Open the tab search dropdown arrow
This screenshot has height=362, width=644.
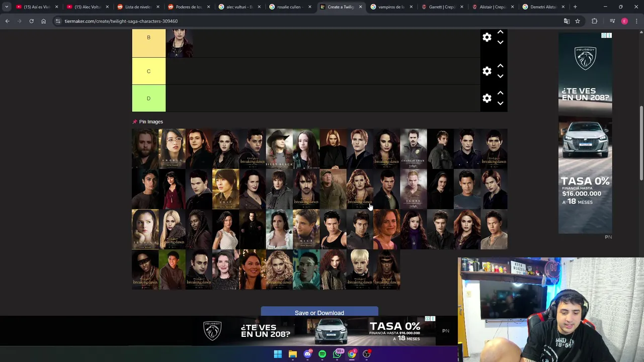coord(6,7)
